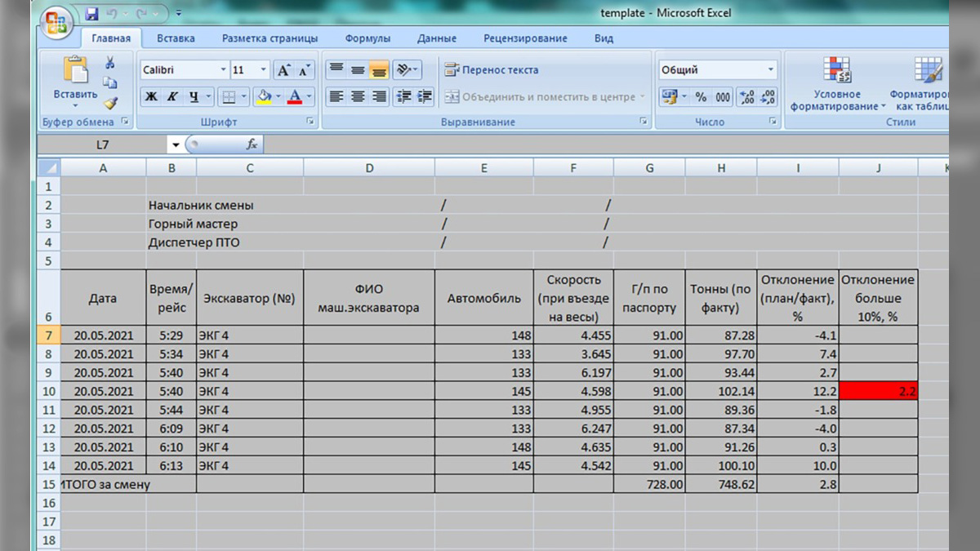The width and height of the screenshot is (980, 551).
Task: Select the red highlighted cell with 2.2
Action: (x=878, y=391)
